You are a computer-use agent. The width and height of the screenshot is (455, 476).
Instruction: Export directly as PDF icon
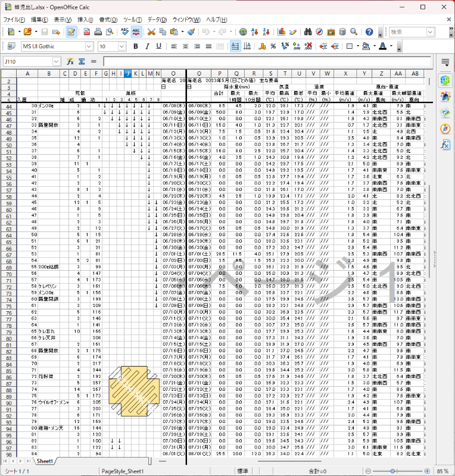click(86, 32)
